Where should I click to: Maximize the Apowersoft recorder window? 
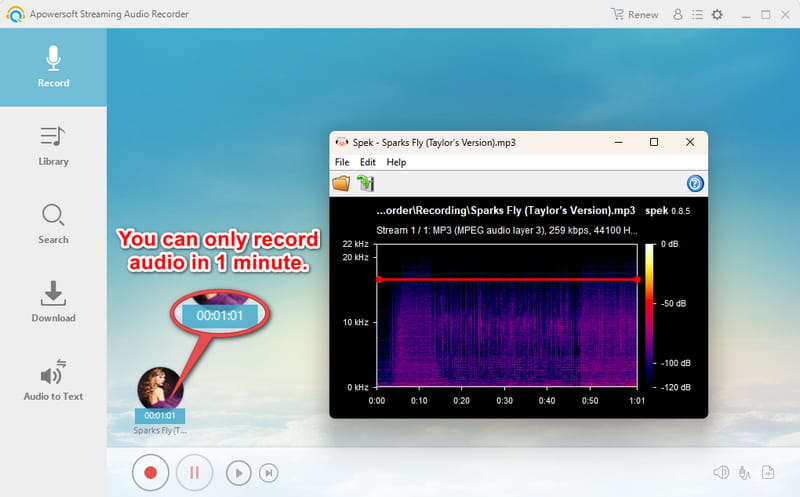765,15
